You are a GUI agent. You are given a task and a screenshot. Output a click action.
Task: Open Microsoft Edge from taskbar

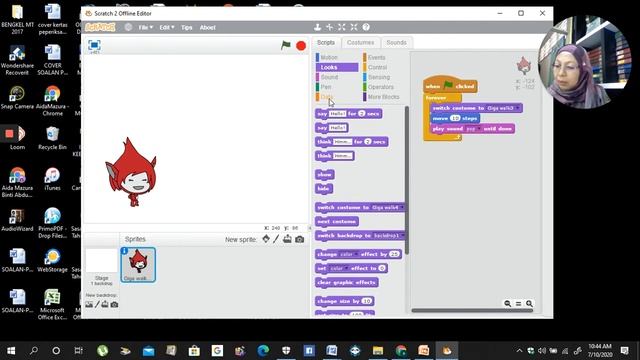pyautogui.click(x=263, y=351)
